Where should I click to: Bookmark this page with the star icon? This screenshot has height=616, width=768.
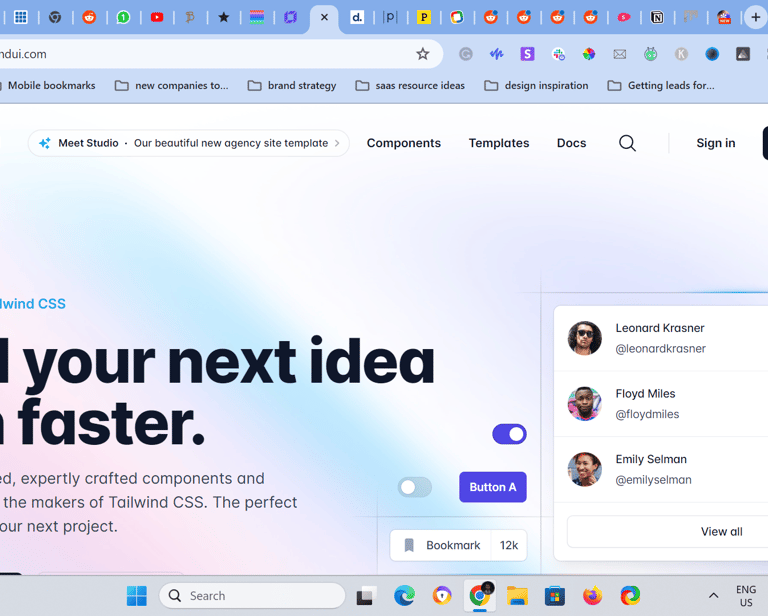[423, 54]
